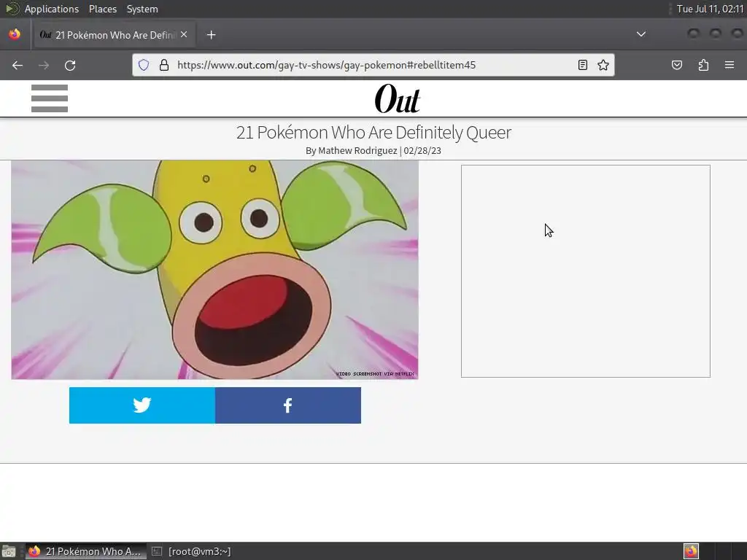Open the hamburger site menu
The width and height of the screenshot is (747, 560).
(50, 98)
